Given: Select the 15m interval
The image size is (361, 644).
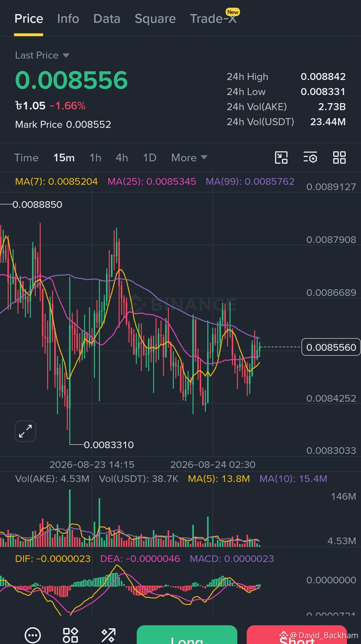Looking at the screenshot, I should (64, 158).
